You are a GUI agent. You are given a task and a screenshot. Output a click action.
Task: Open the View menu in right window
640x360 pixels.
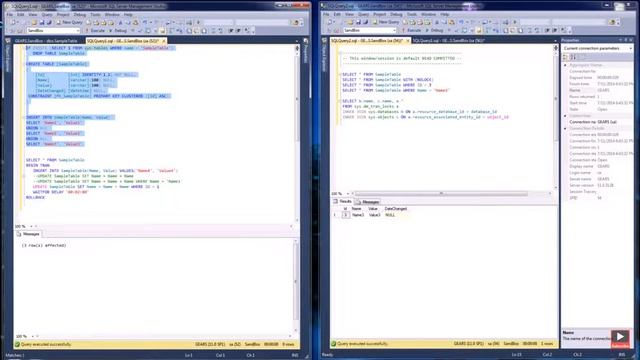(x=349, y=14)
